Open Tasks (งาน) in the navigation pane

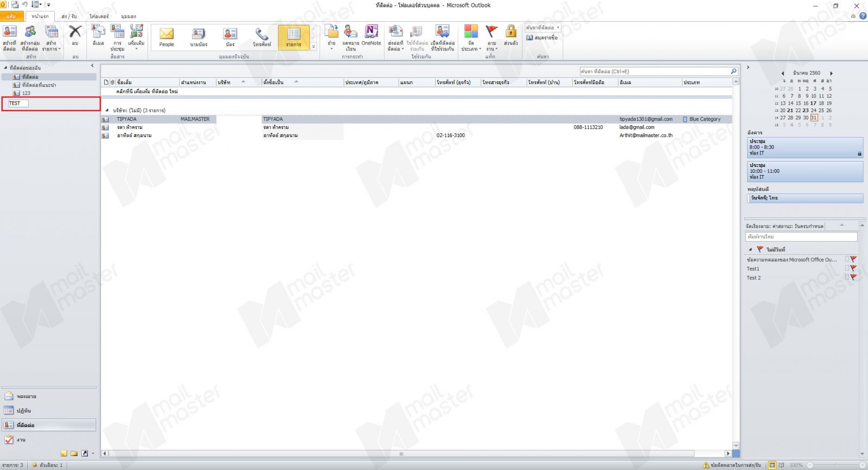click(x=49, y=440)
